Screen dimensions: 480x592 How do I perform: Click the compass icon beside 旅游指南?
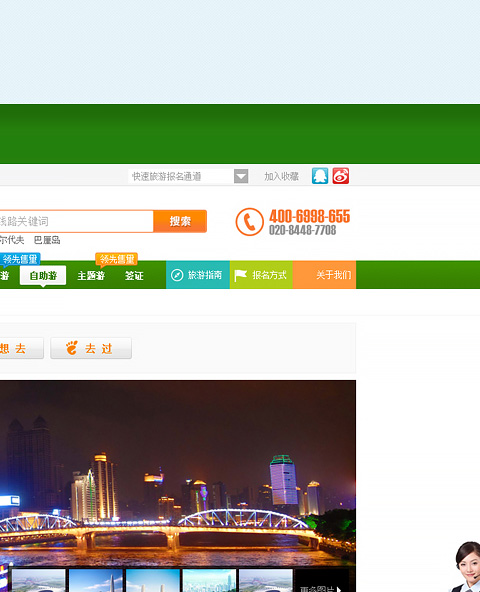point(177,275)
